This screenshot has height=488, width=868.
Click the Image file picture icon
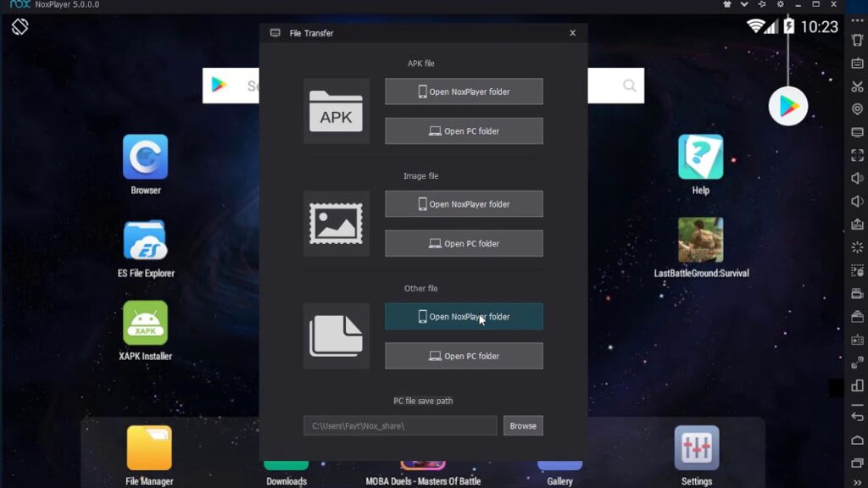tap(336, 224)
